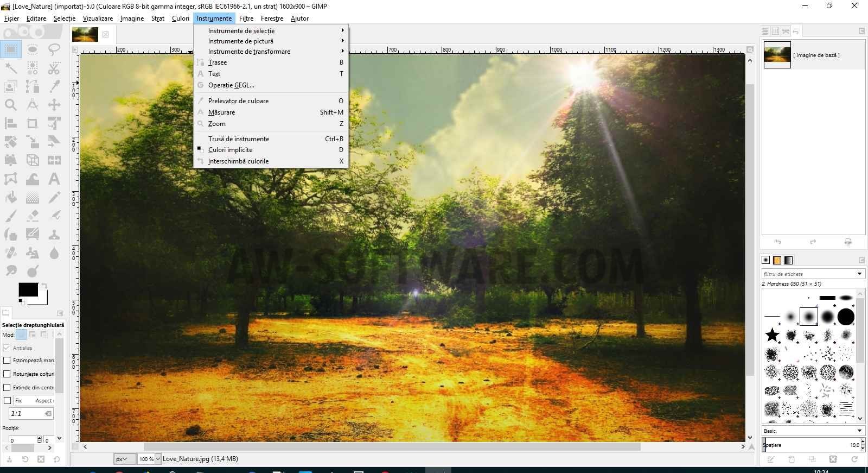Select the Ellipse Select tool
Screen dimensions: 868x473
(32, 50)
